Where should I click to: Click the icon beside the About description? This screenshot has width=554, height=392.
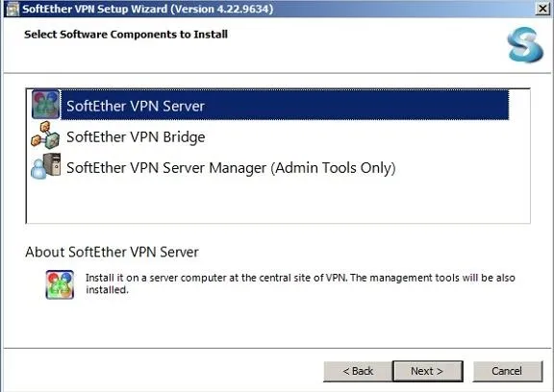(x=60, y=284)
